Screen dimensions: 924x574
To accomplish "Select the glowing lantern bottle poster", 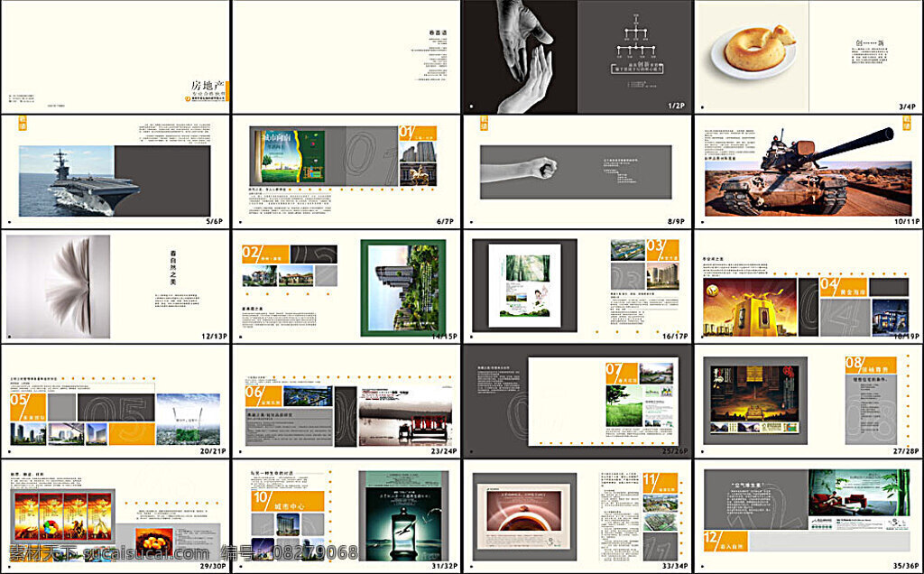I will point(403,516).
